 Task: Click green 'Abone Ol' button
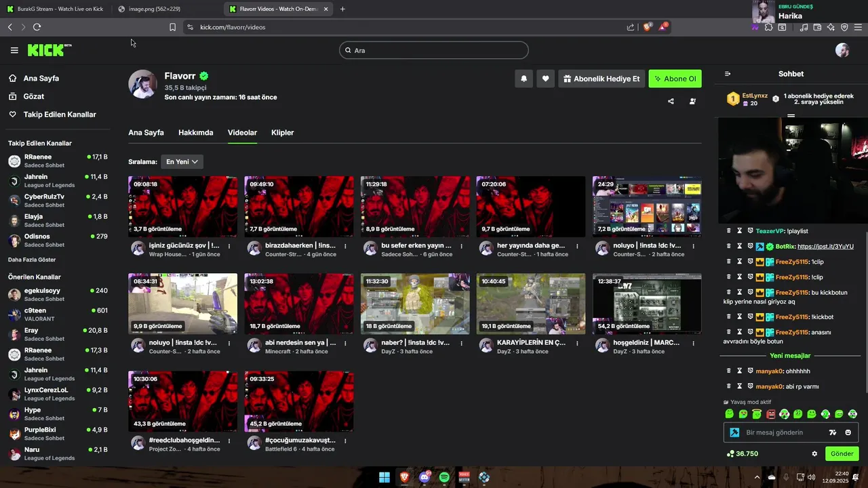tap(675, 79)
